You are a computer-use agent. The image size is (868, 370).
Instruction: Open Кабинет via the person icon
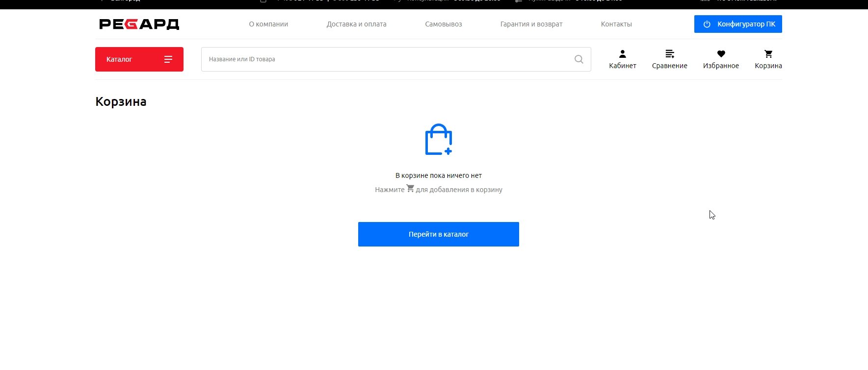[622, 54]
